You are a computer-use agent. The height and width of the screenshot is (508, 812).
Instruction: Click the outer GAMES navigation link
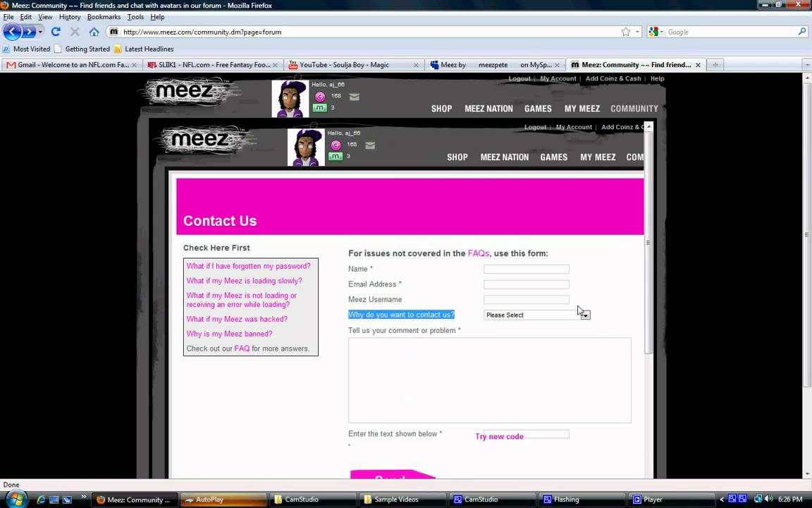click(538, 109)
